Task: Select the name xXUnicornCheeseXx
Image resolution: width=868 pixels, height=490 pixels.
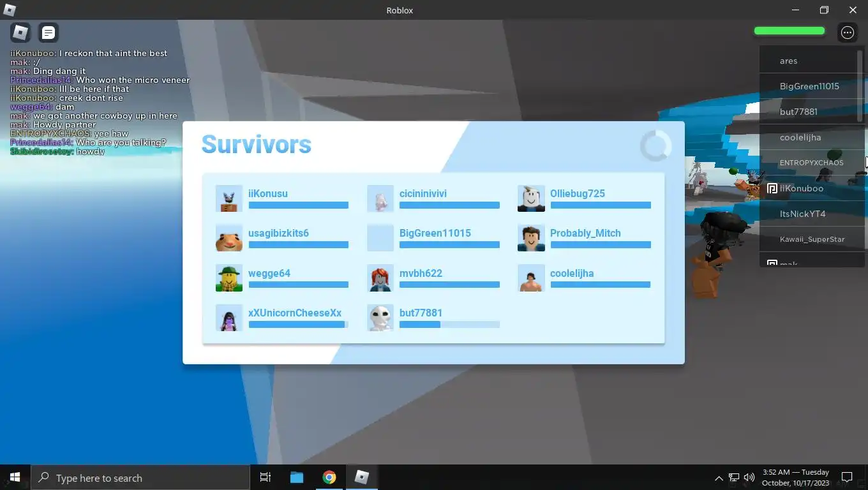Action: (295, 313)
